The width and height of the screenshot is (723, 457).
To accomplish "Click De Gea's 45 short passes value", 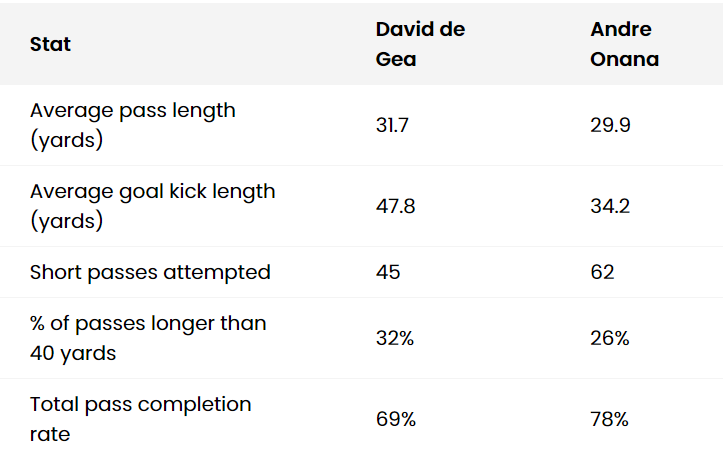I will 388,272.
